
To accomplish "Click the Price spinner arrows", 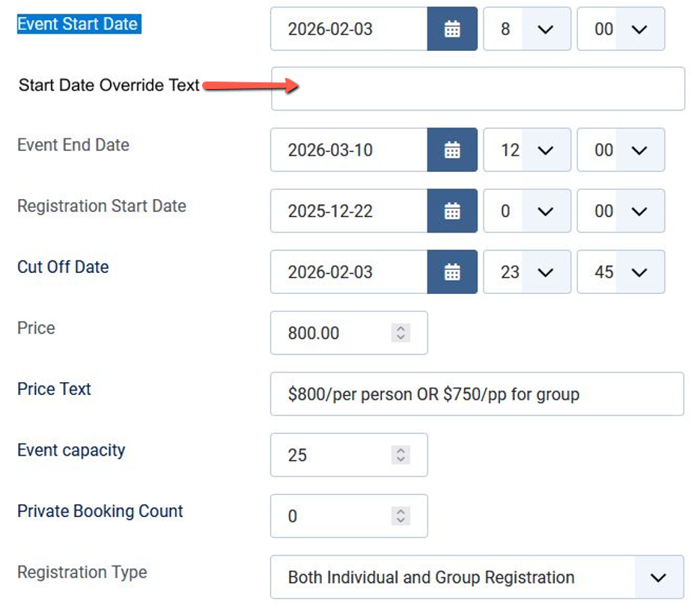I will tap(401, 334).
